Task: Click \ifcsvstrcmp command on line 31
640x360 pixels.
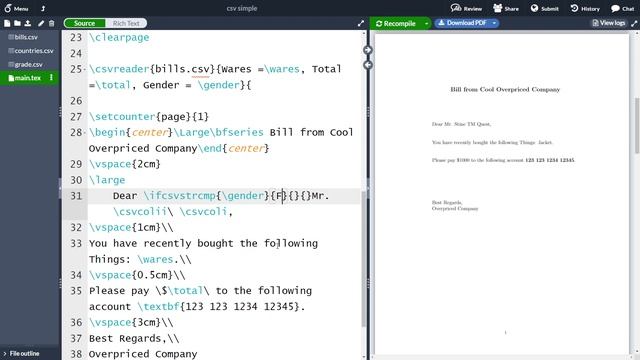Action: coord(180,196)
